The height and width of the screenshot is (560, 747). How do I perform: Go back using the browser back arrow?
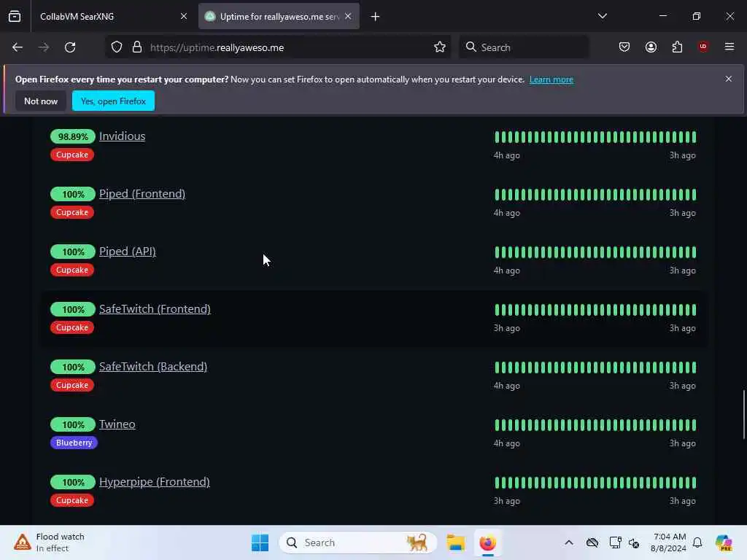(x=18, y=47)
